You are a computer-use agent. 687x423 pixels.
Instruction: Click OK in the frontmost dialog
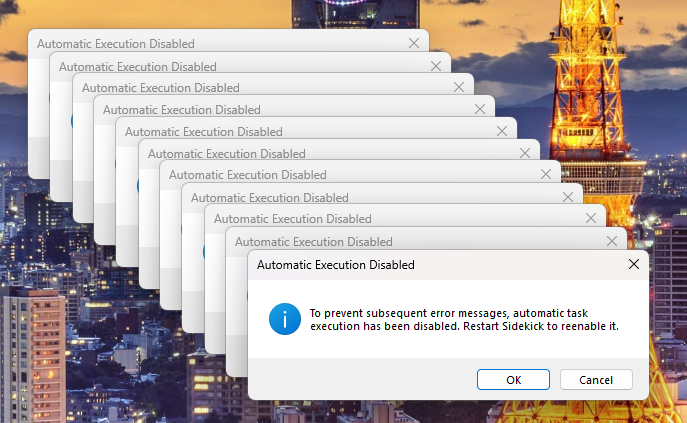pos(513,380)
